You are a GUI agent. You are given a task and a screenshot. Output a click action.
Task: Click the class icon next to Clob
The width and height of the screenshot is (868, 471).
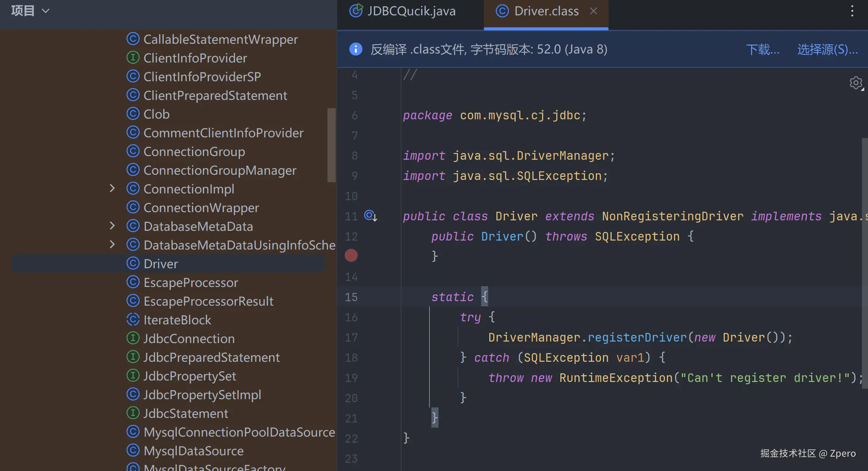coord(133,114)
